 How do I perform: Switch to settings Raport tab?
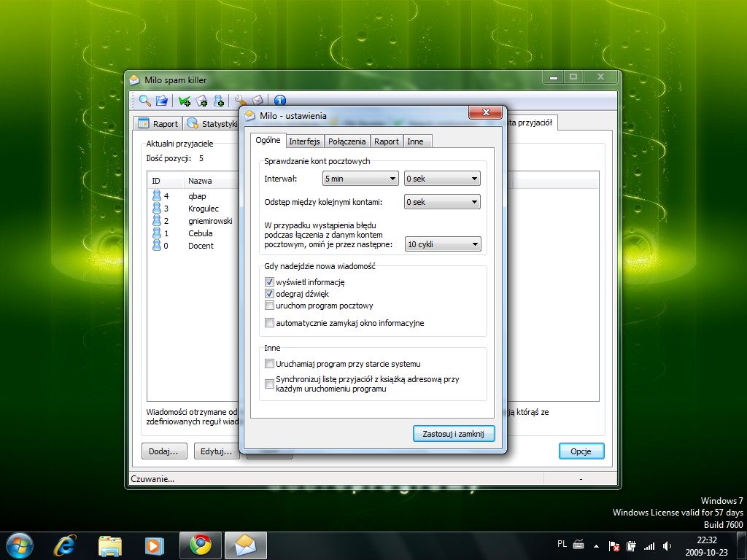click(x=387, y=141)
